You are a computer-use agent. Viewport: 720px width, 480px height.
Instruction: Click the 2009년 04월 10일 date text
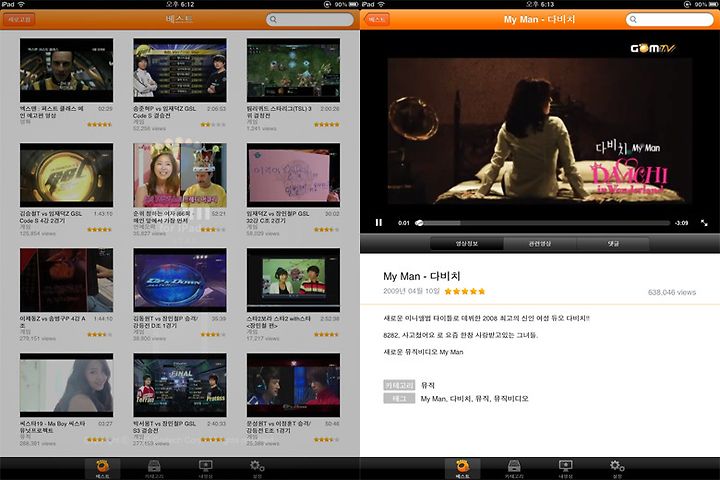click(411, 291)
